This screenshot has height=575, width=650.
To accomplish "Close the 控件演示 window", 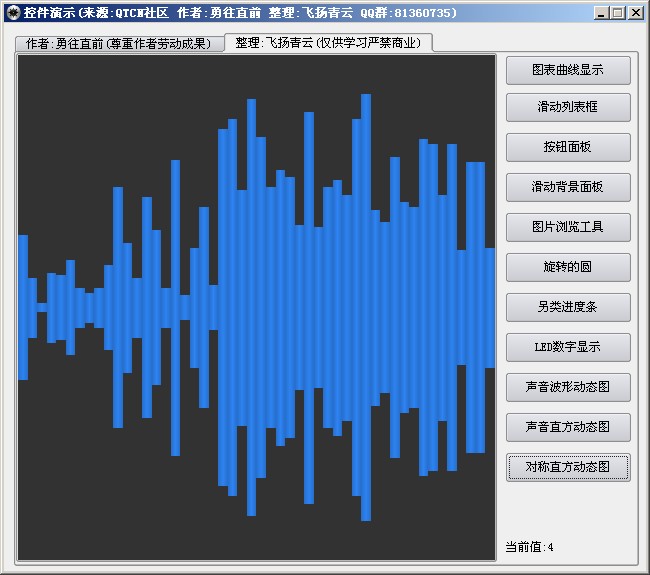I will tap(635, 13).
